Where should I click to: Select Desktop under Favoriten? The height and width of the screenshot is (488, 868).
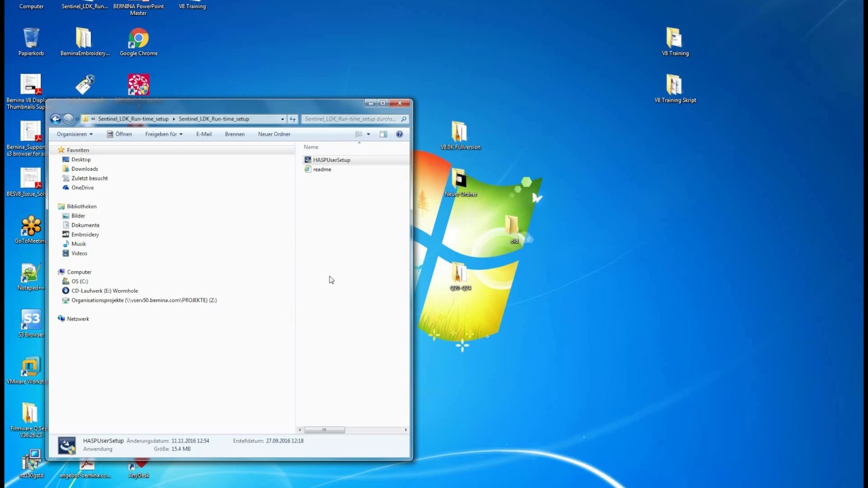point(81,159)
